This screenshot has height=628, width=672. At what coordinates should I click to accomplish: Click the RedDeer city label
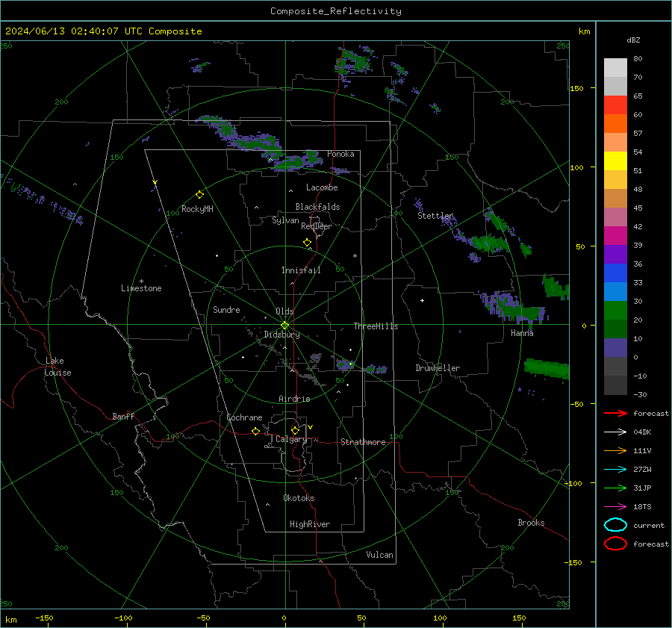click(x=317, y=226)
